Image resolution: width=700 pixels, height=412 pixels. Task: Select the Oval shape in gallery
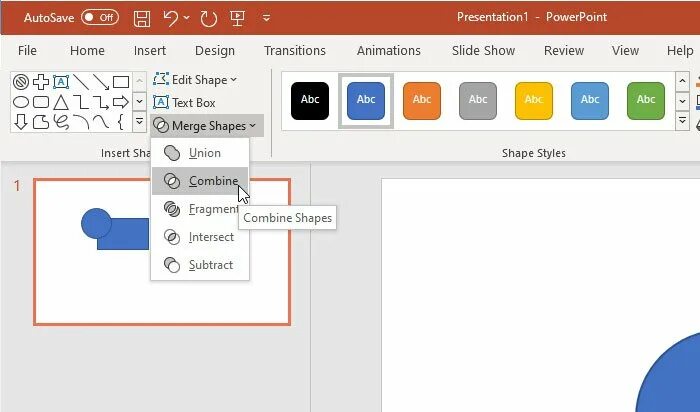[21, 102]
